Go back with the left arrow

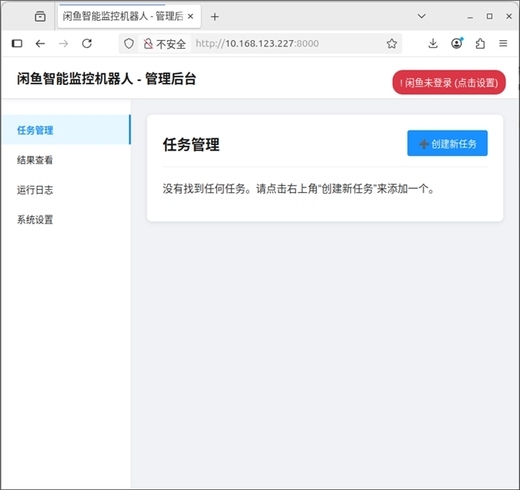(40, 43)
